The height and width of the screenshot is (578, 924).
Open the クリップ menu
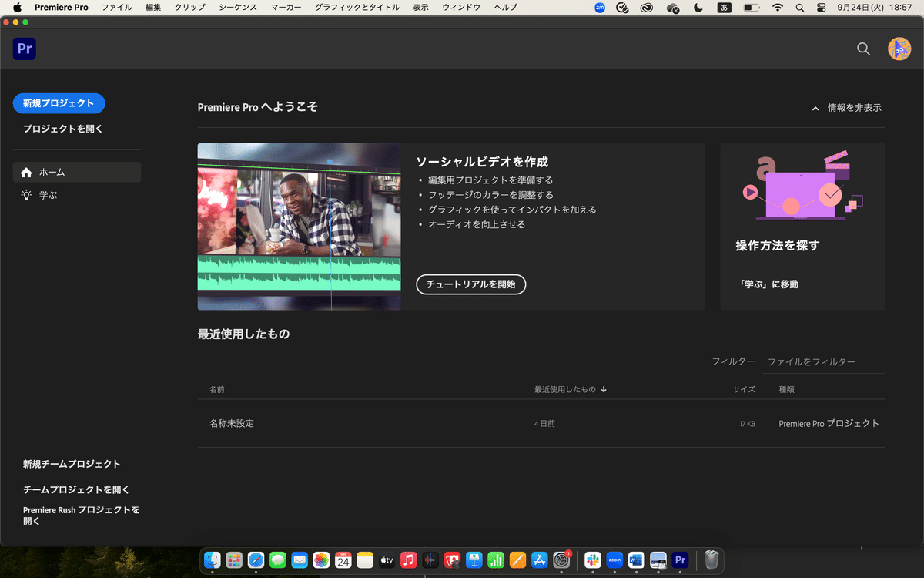[x=190, y=8]
